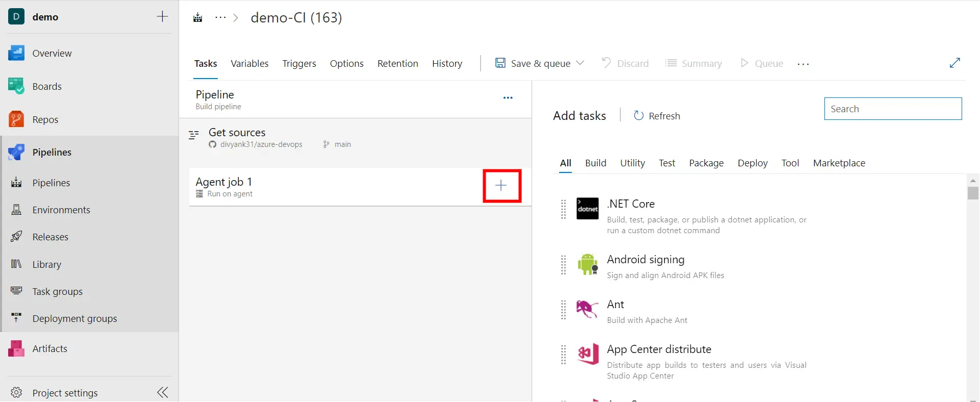
Task: Filter tasks by Deploy
Action: tap(752, 163)
